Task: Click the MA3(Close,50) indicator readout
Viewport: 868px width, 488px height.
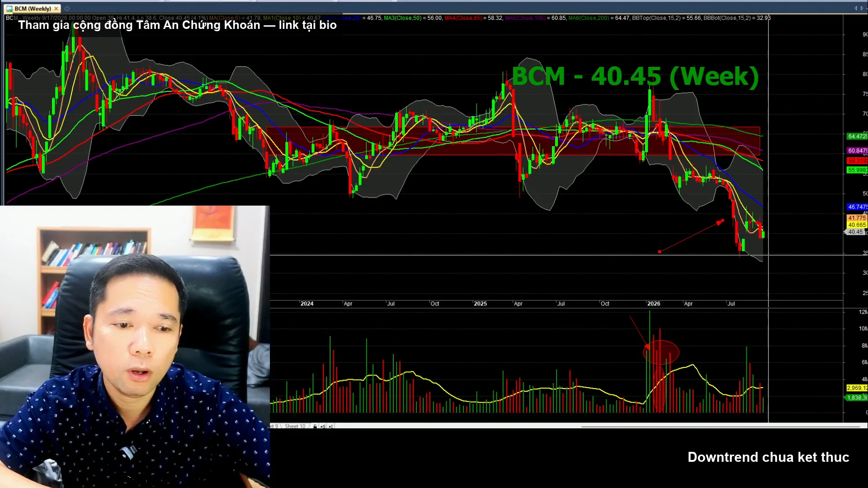Action: click(413, 18)
